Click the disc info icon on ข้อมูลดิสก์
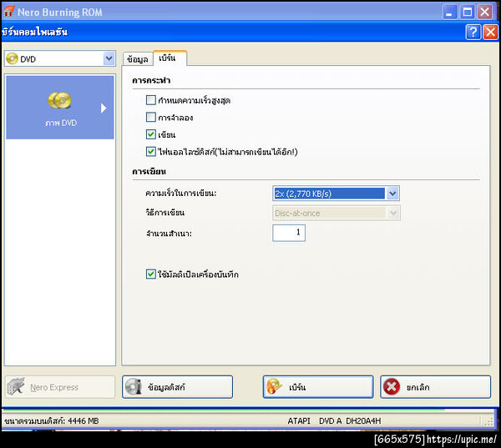Viewport: 501px width, 448px height. pyautogui.click(x=134, y=386)
